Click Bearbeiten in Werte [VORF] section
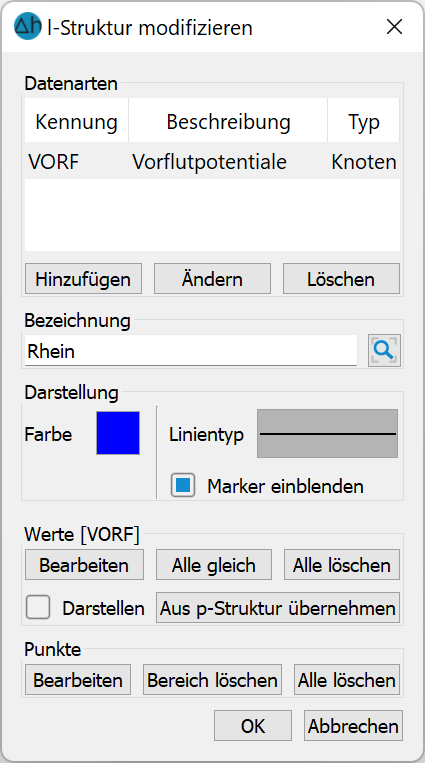This screenshot has height=763, width=425. [x=84, y=565]
